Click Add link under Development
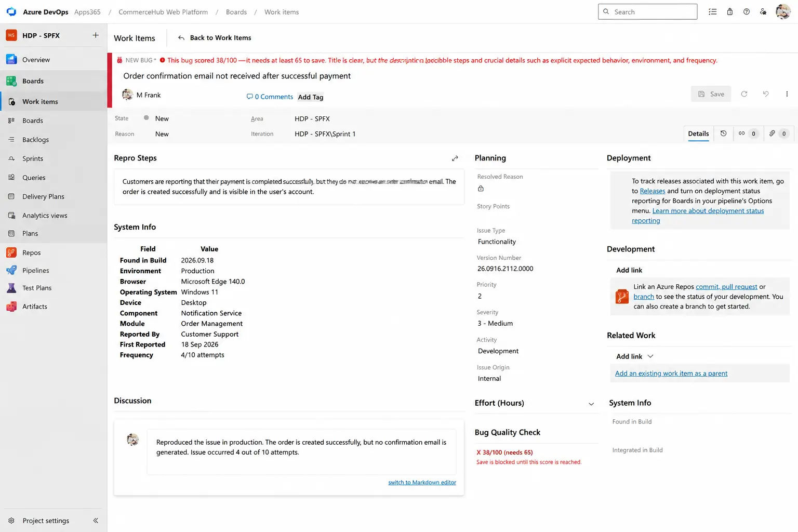Screen dimensions: 798x532 point(629,270)
